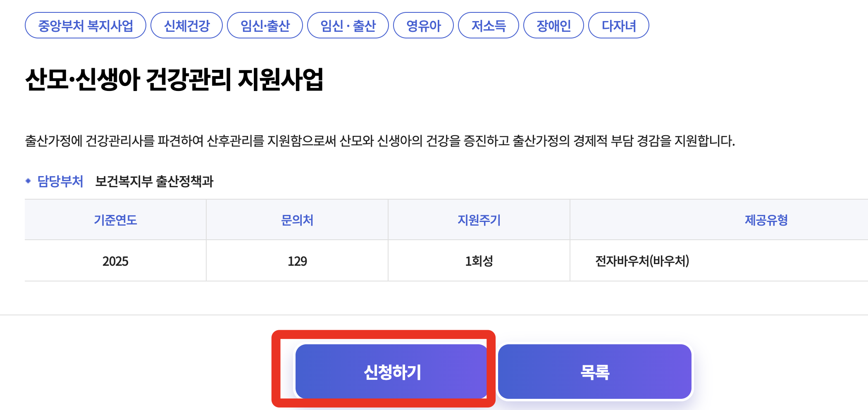868x410 pixels.
Task: Click the first 임신·출산 tag
Action: [265, 25]
